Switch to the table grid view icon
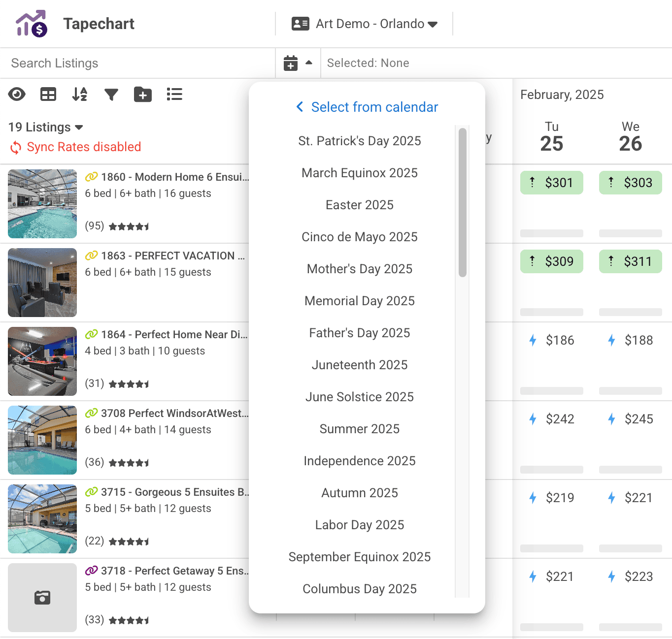This screenshot has height=639, width=672. (48, 94)
